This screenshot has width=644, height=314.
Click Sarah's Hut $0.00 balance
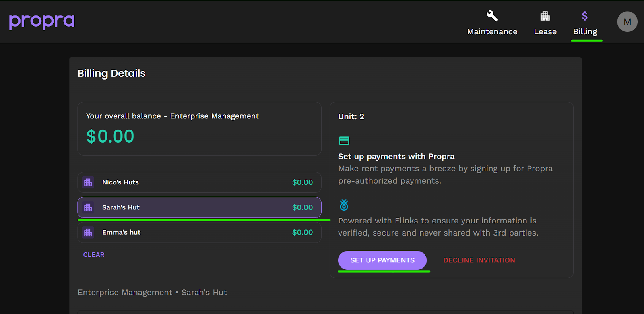tap(302, 207)
